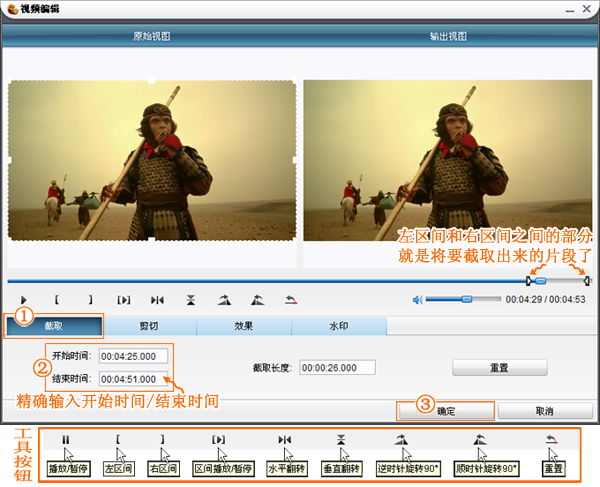Click the right-side crop handle on original view
The width and height of the screenshot is (600, 487).
(295, 160)
